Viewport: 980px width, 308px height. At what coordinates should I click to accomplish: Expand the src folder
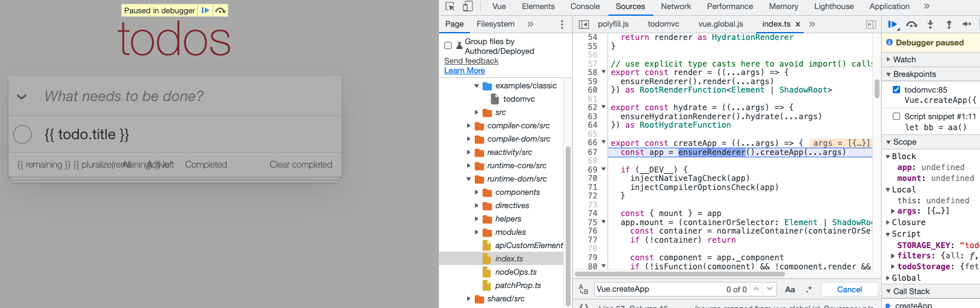(x=477, y=113)
